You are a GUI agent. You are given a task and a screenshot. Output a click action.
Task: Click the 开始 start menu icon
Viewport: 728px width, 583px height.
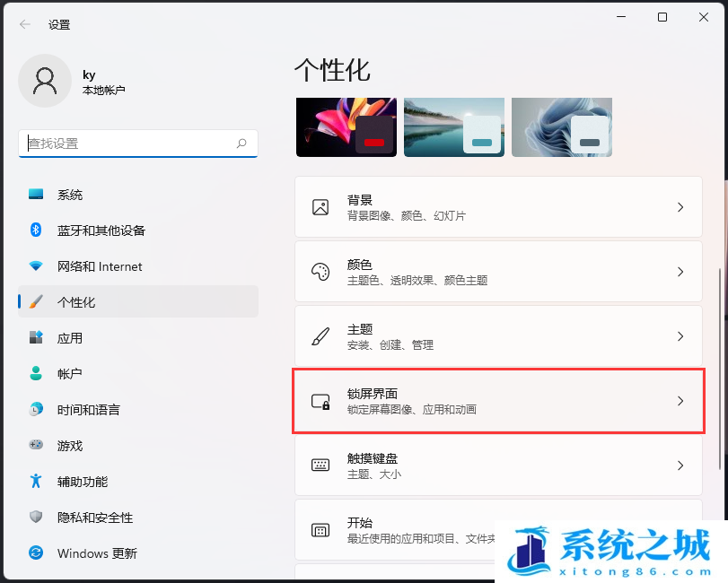320,530
